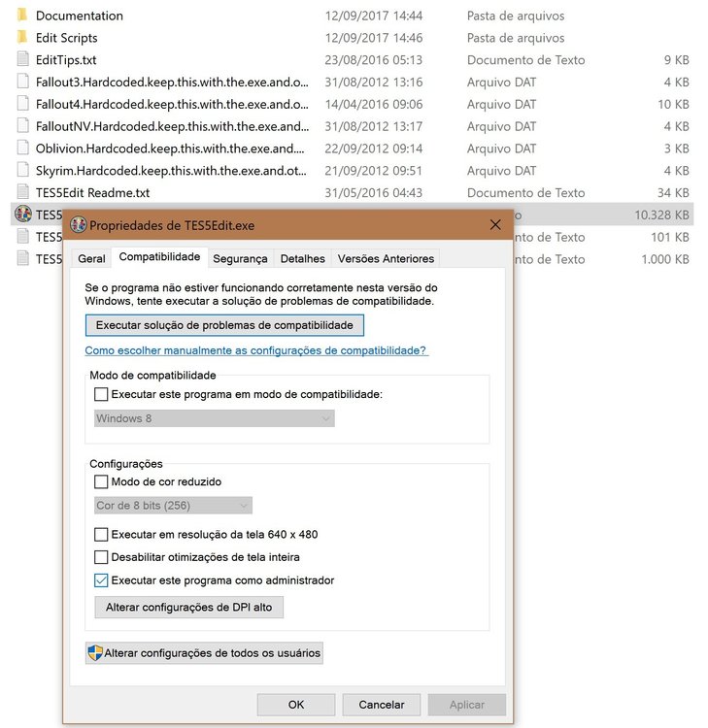Select Oblivion.Hardcoded.keep.this.with.the.exe file name
Image resolution: width=708 pixels, height=728 pixels.
pyautogui.click(x=170, y=149)
